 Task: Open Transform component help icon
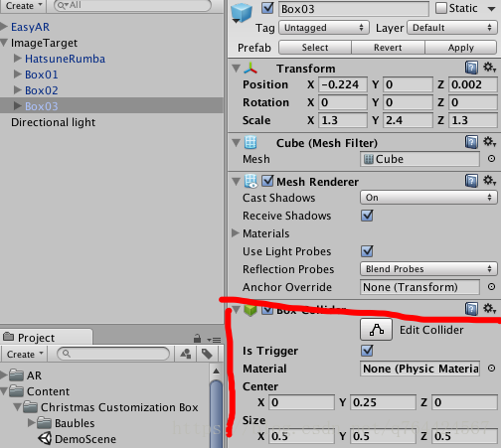(471, 68)
